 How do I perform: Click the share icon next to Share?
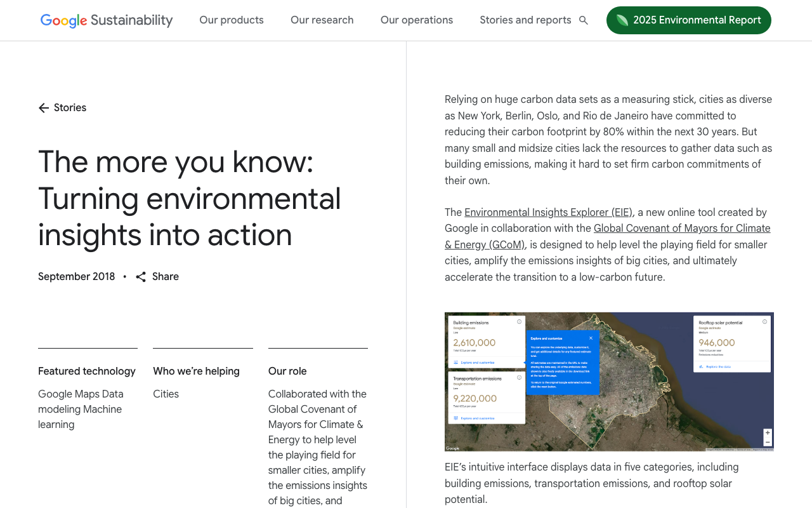pyautogui.click(x=141, y=277)
